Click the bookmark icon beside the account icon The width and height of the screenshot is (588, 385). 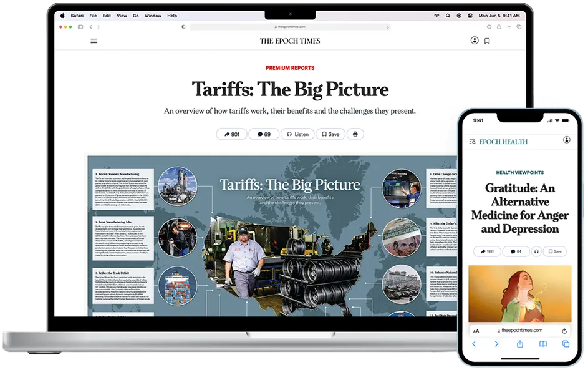pos(487,41)
